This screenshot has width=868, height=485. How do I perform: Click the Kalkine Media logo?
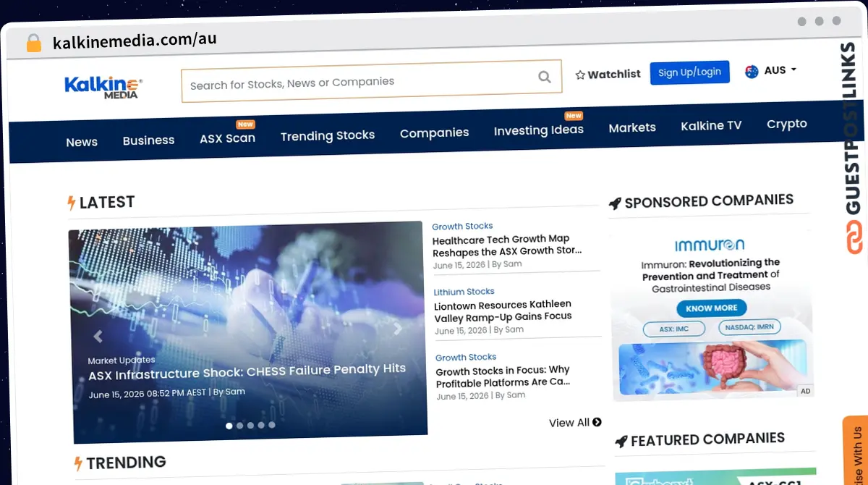103,87
